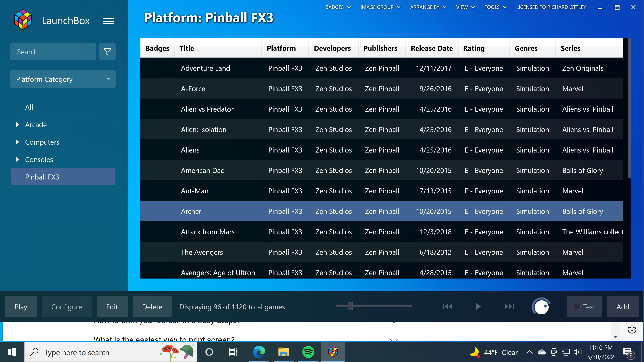Click the Cortana circle icon
The height and width of the screenshot is (362, 644).
(209, 352)
